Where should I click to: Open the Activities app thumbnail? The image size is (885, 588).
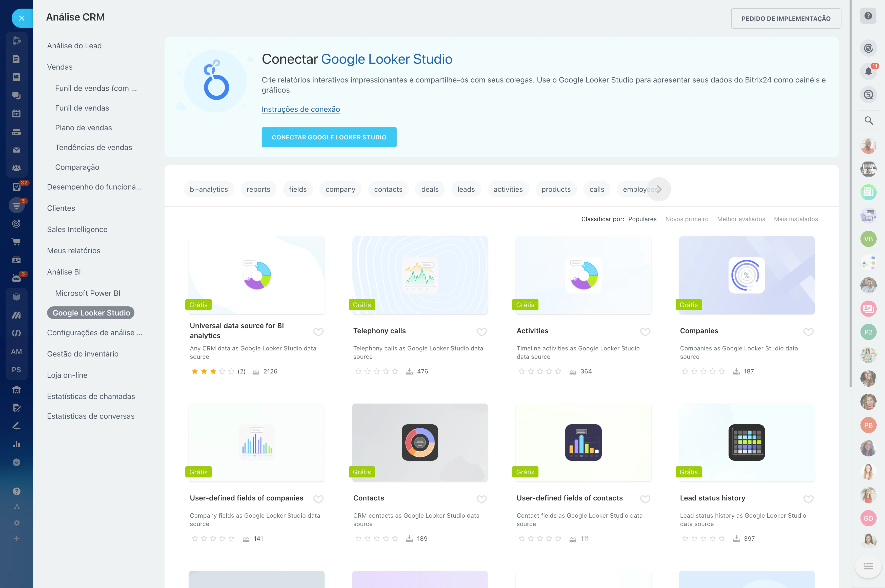(583, 275)
